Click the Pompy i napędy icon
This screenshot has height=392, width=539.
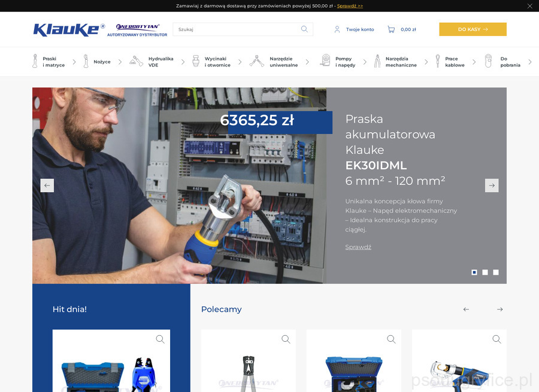pos(325,60)
